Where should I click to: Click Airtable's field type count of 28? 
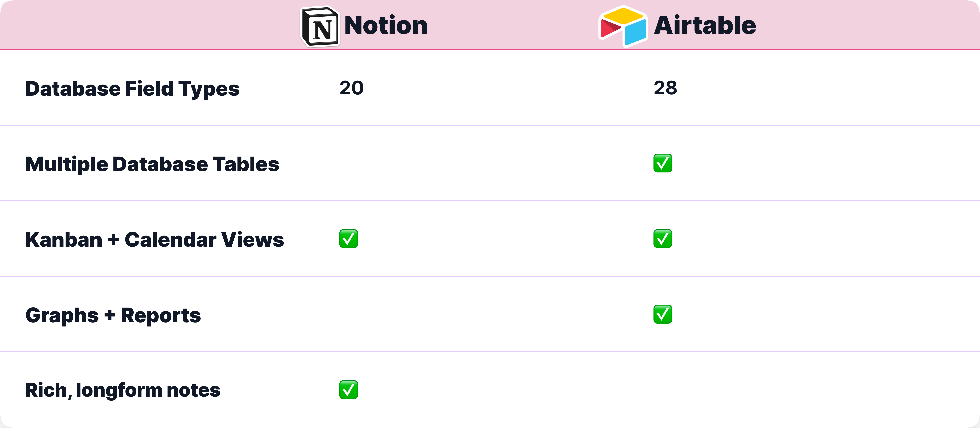tap(665, 88)
